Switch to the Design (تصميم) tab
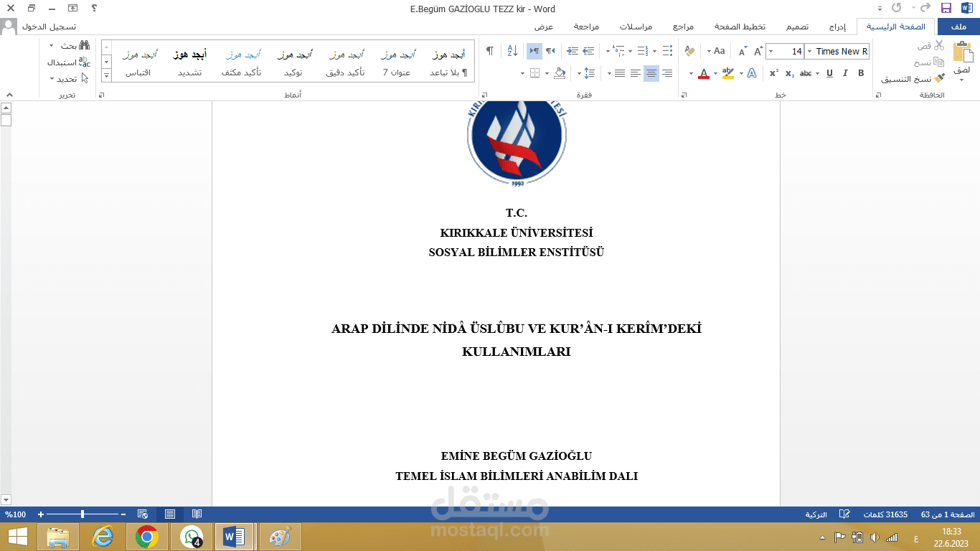This screenshot has height=551, width=980. 796,27
